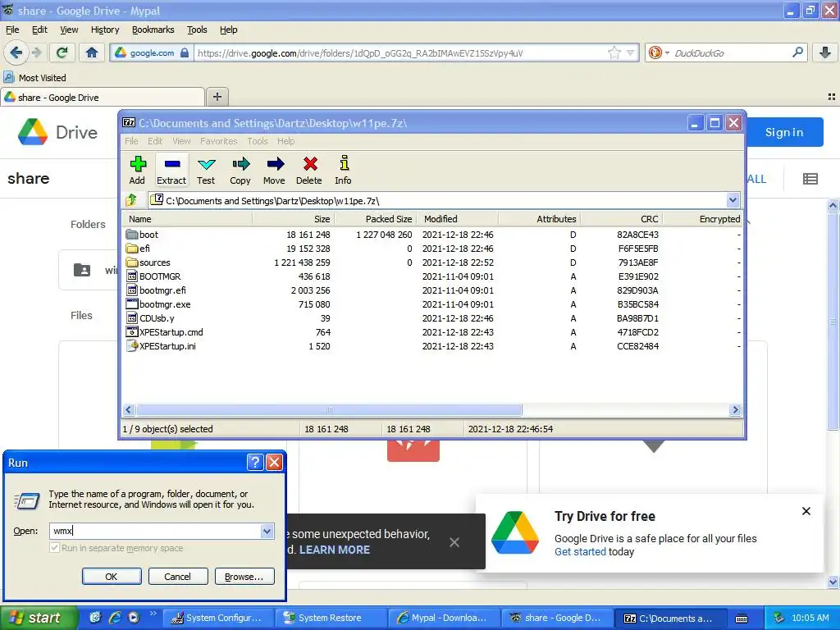Close the unexpected behavior notification
The width and height of the screenshot is (840, 630).
454,542
